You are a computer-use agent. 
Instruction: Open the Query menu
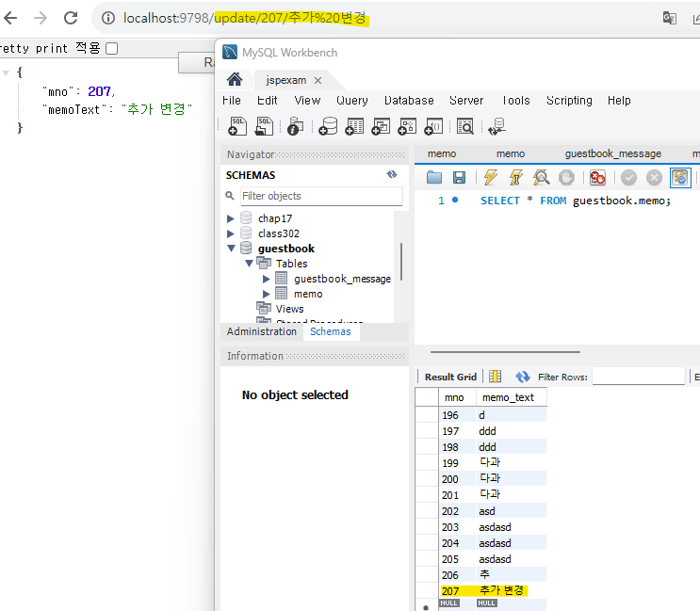[x=352, y=101]
